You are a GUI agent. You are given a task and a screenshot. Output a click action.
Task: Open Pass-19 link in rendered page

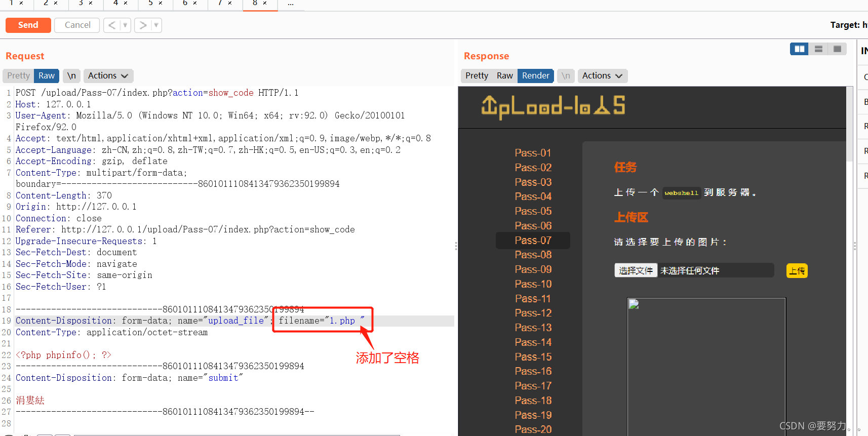pyautogui.click(x=533, y=415)
